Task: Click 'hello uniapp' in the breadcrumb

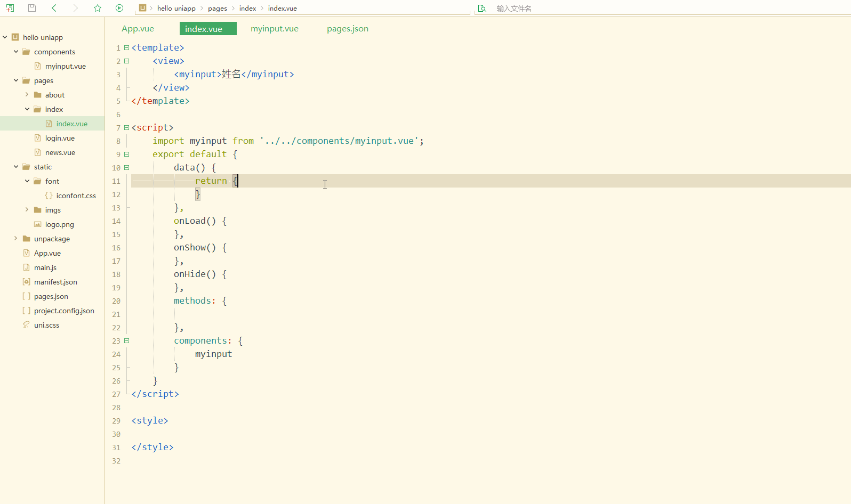Action: point(176,9)
